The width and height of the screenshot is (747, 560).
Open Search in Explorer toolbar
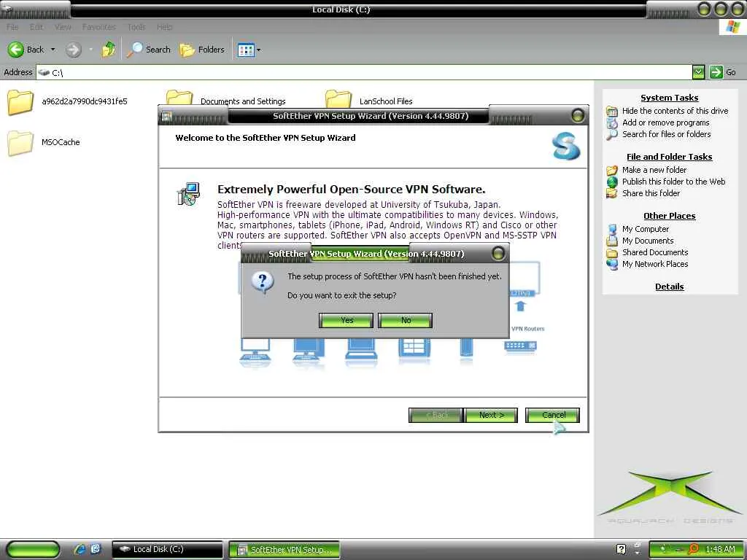[149, 50]
